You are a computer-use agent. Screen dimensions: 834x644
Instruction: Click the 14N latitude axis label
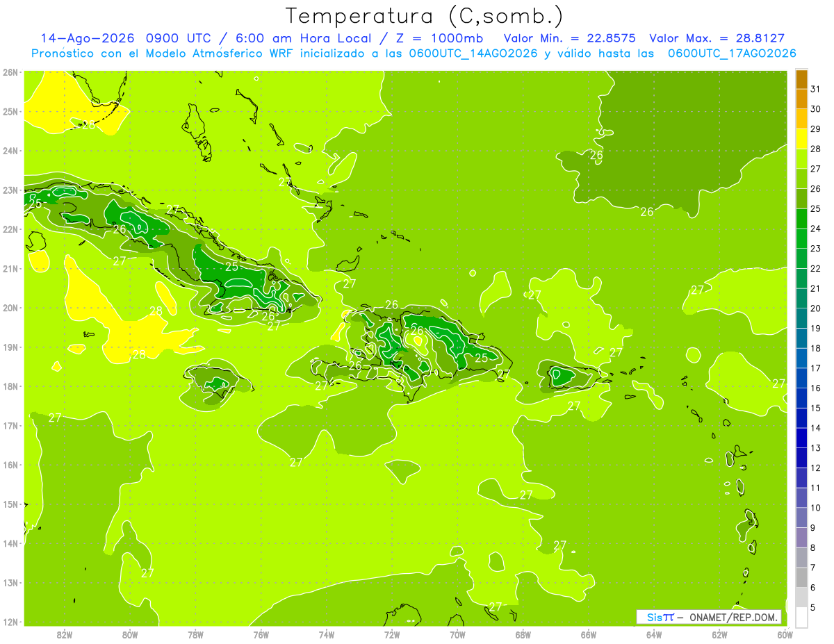tap(10, 543)
